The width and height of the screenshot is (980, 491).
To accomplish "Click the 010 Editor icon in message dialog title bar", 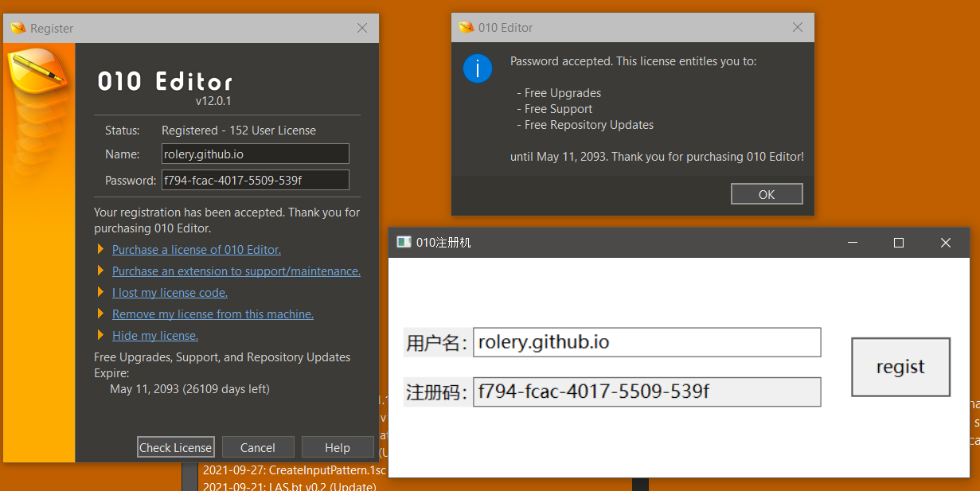I will 467,28.
